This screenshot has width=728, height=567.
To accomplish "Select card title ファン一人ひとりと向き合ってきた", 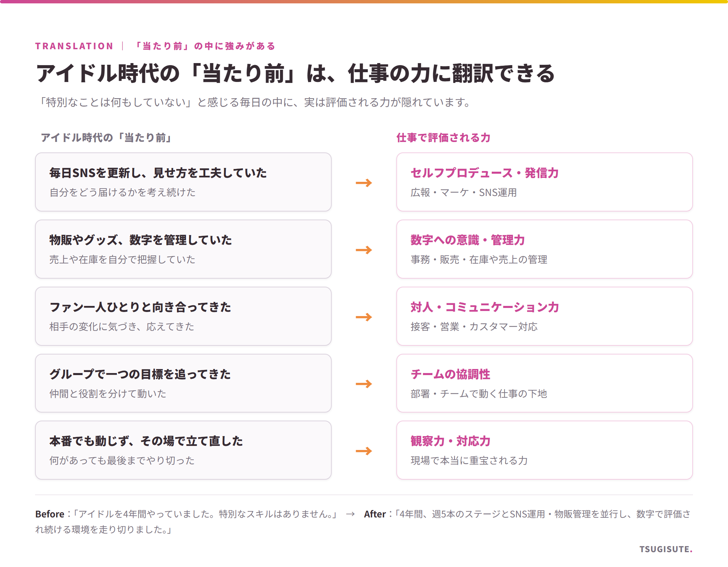I will 140,307.
